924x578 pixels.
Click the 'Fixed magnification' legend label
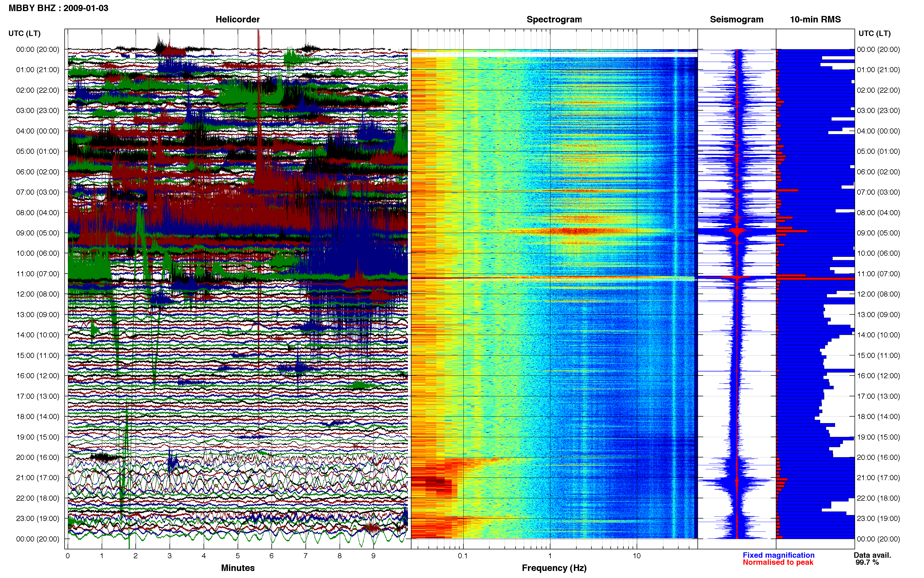click(x=778, y=555)
